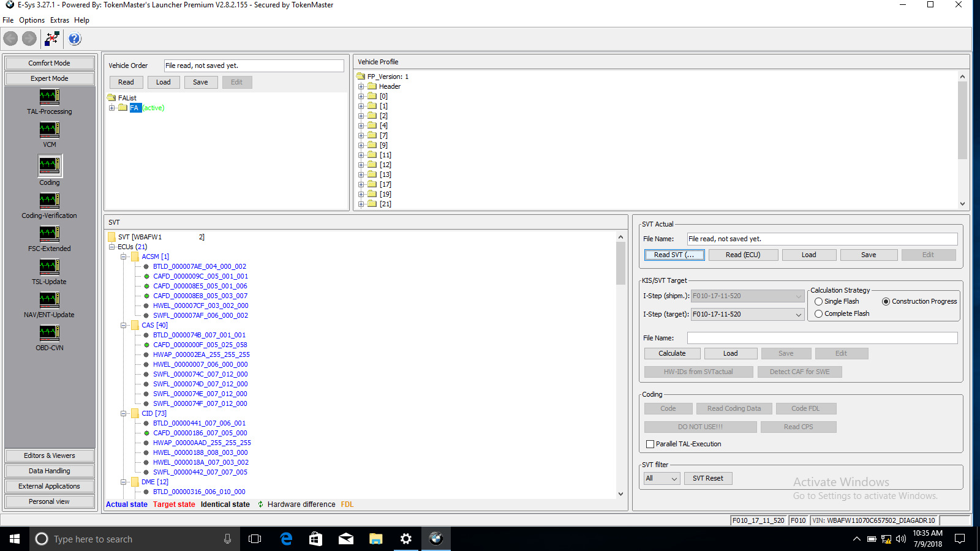
Task: Select Complete Flash radio button
Action: (x=818, y=314)
